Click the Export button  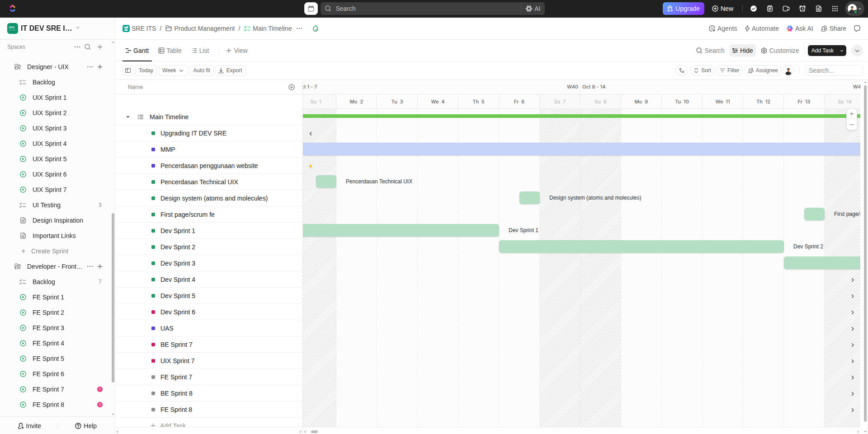(x=231, y=70)
